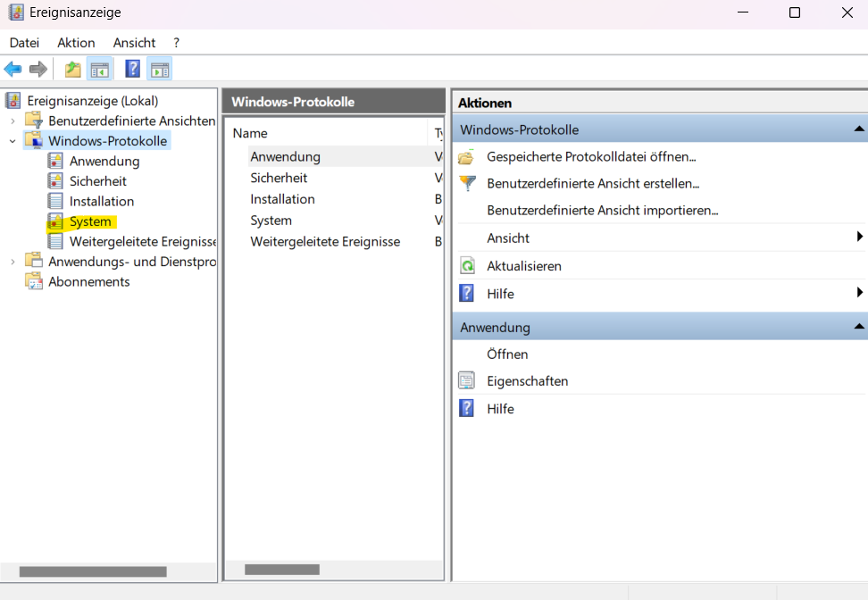Open the Datei menu

24,43
